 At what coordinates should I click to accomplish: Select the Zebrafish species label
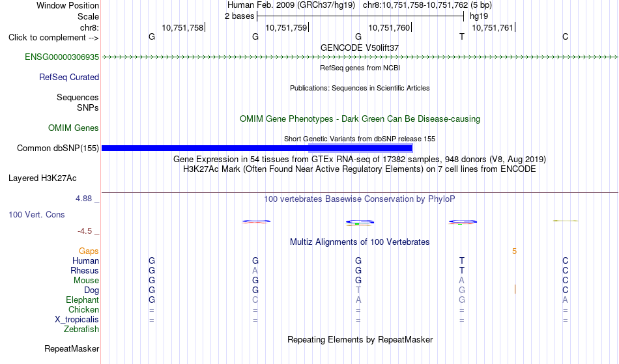tap(81, 329)
